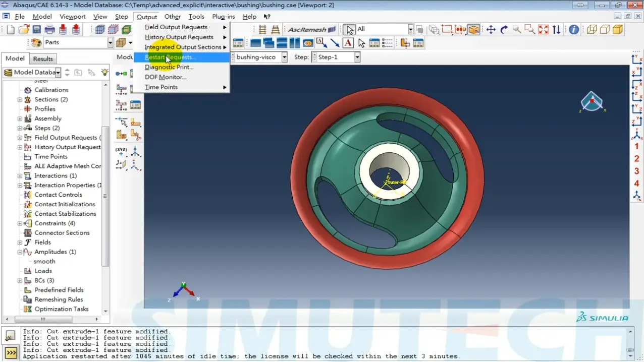Select the rotate view tool

click(x=504, y=30)
